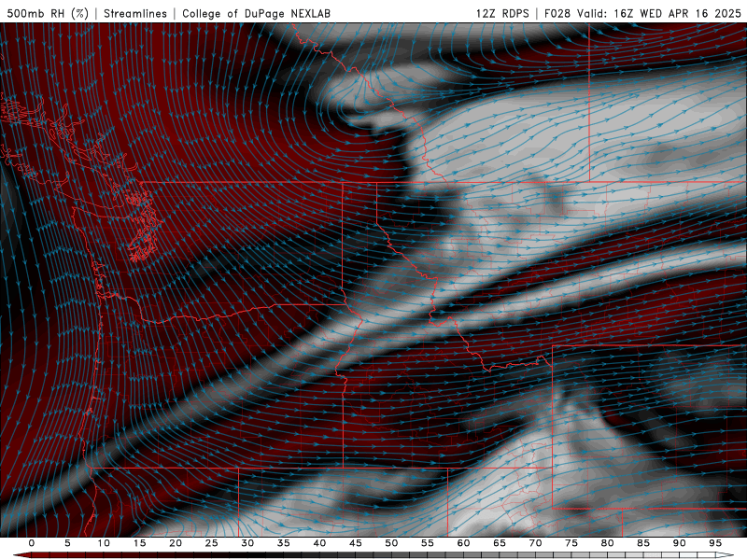This screenshot has height=560, width=747.
Task: Click the colorbar label '70'
Action: point(535,543)
